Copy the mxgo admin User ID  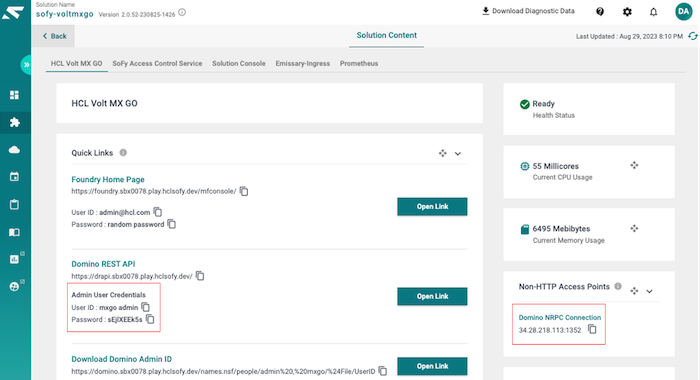click(x=146, y=307)
